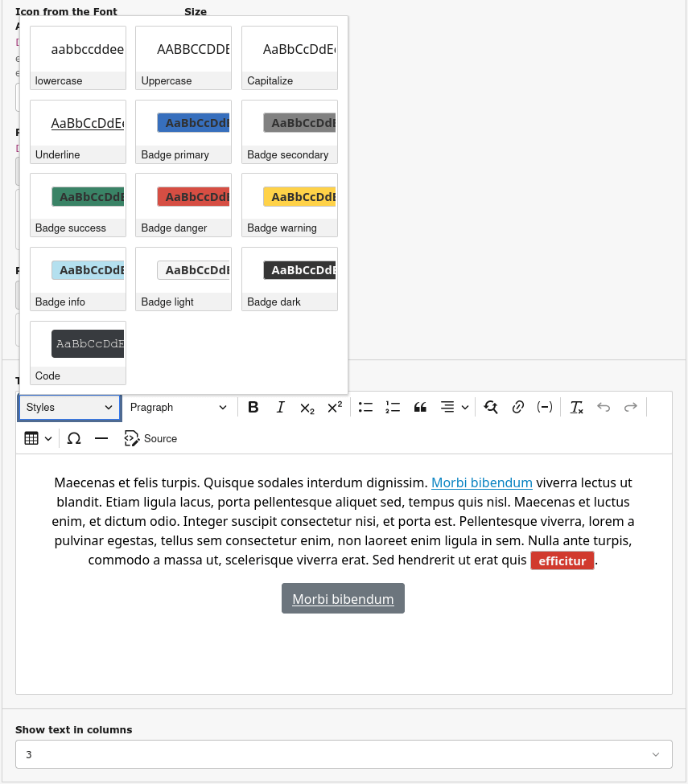Toggle bold formatting in the editor toolbar

[253, 408]
